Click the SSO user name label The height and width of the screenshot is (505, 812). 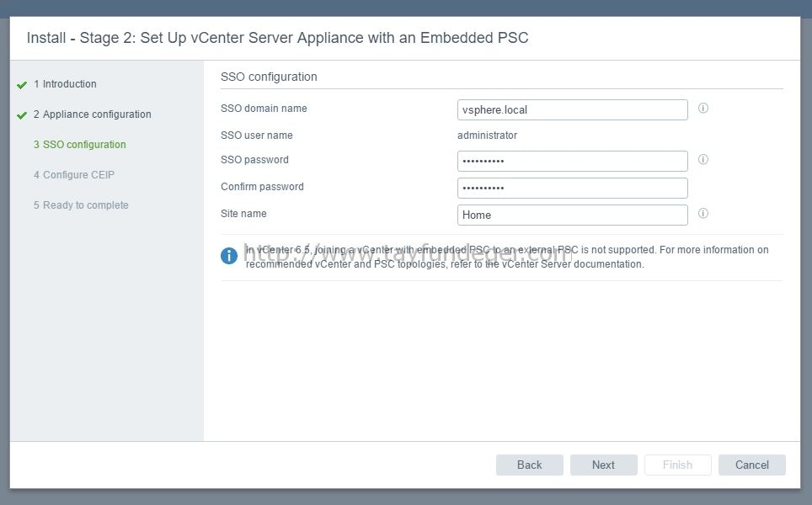256,135
